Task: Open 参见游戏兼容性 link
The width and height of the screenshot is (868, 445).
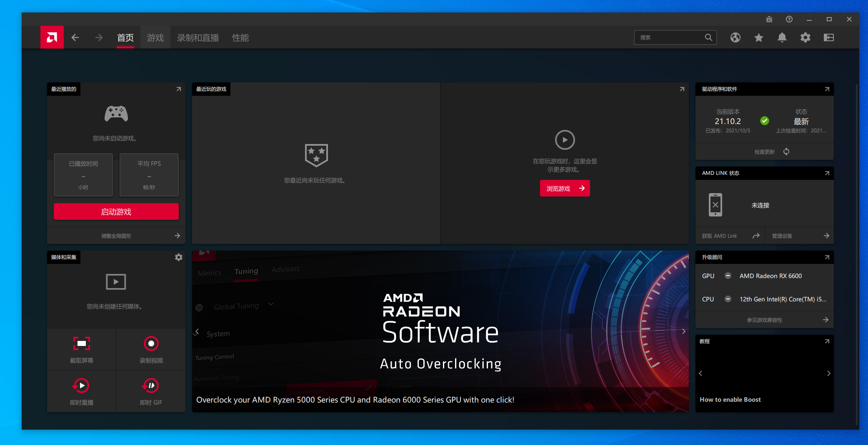Action: tap(765, 320)
